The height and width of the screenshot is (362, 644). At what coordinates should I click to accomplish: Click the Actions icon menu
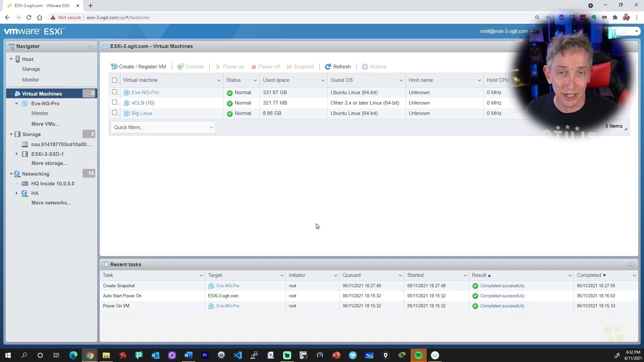tap(373, 67)
